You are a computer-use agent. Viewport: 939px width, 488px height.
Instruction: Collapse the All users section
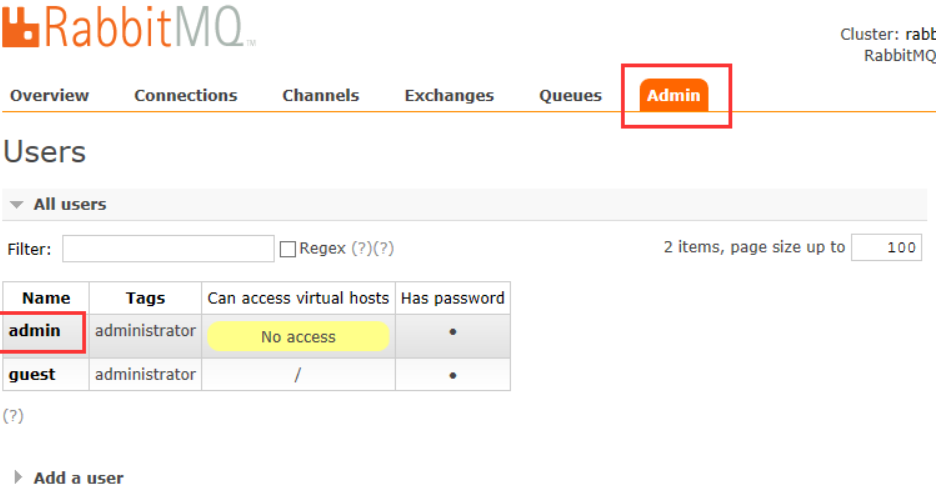(x=58, y=204)
